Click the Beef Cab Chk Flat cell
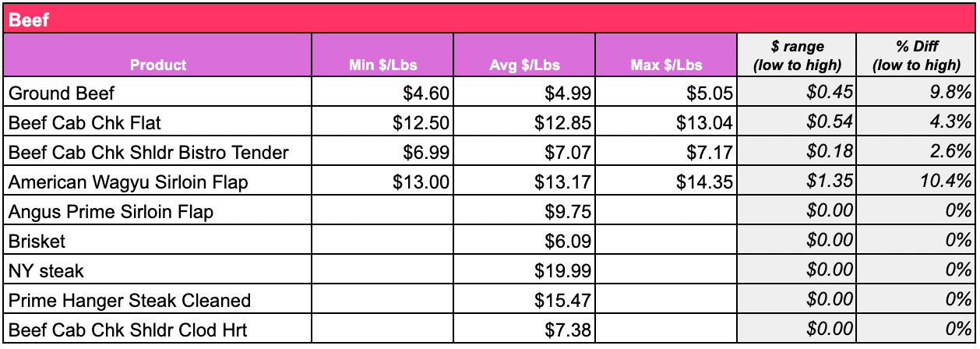The width and height of the screenshot is (980, 349). point(158,123)
